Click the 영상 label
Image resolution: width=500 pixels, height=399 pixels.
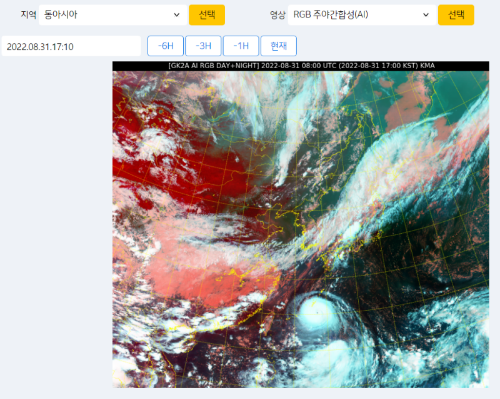point(277,15)
